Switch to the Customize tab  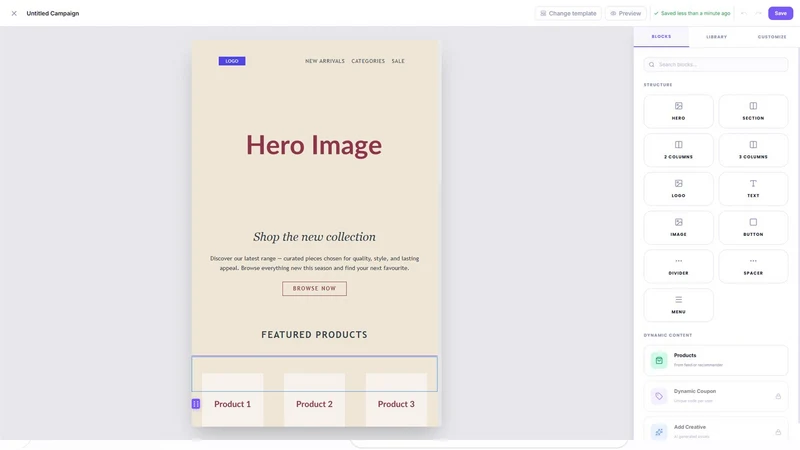coord(771,37)
